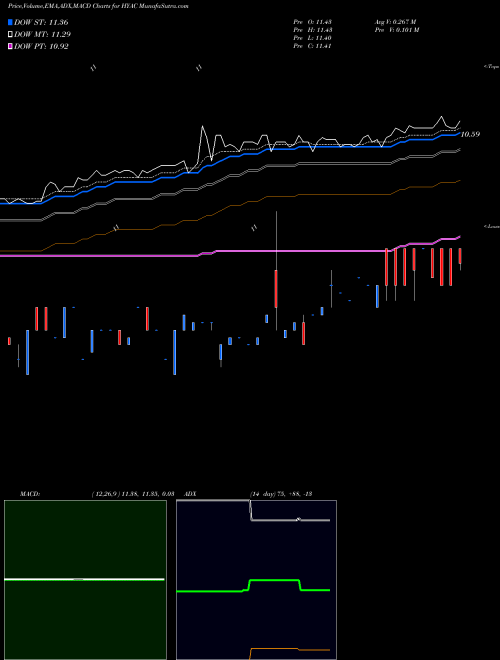Image resolution: width=500 pixels, height=660 pixels.
Task: Click the magenta DOW PT legend swatch
Action: [x=10, y=46]
